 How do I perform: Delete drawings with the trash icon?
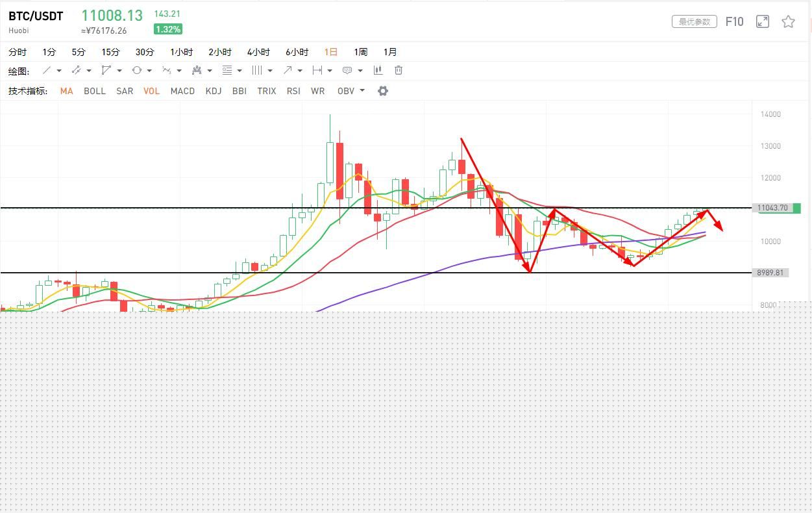[399, 70]
